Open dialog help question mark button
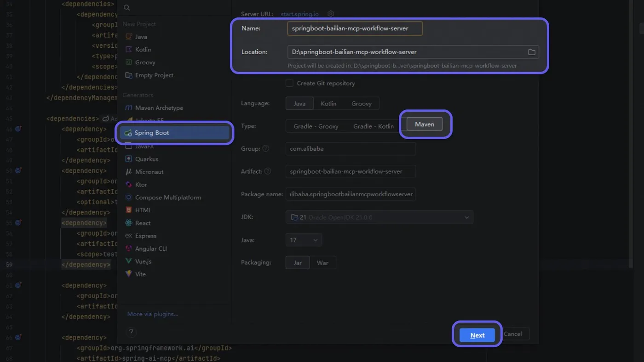This screenshot has width=644, height=362. pos(131,332)
